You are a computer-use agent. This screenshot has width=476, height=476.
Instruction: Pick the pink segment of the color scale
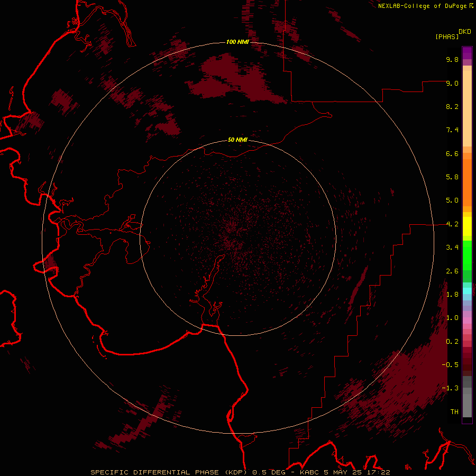tap(467, 321)
